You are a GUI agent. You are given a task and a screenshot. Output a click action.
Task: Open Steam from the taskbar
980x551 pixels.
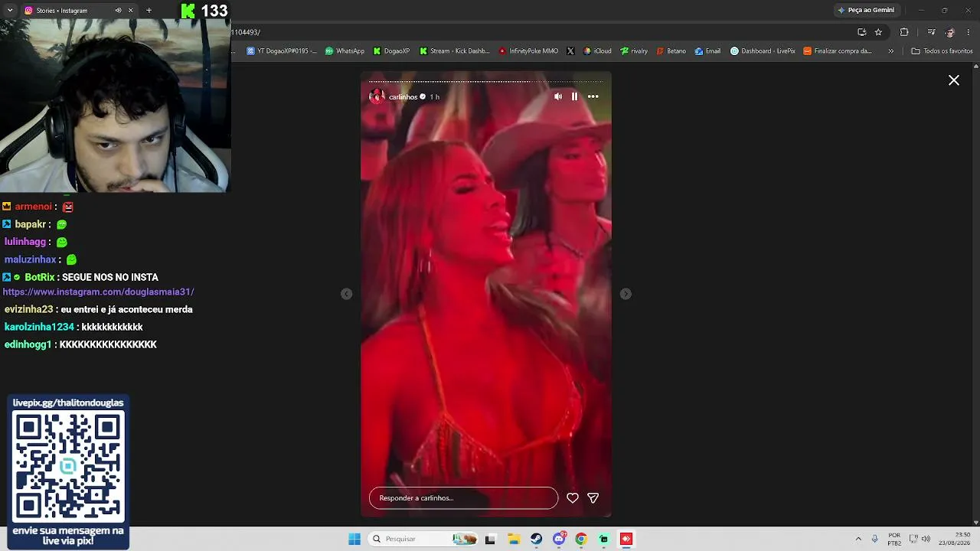coord(536,539)
